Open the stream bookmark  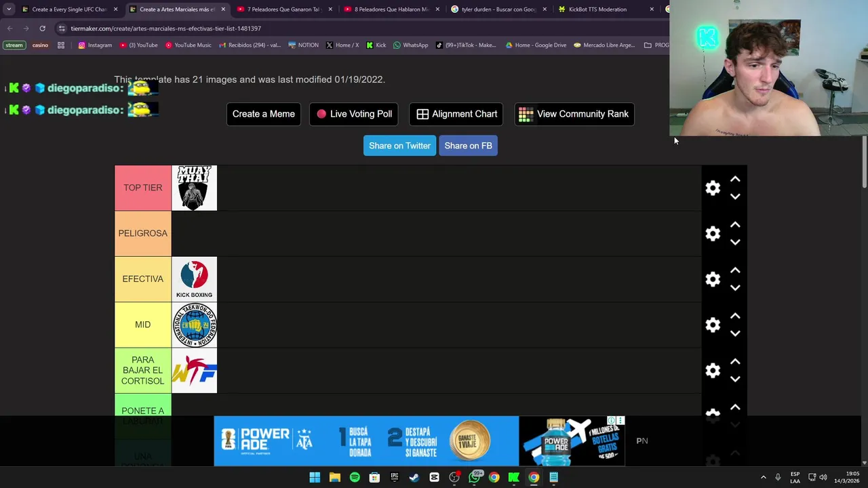[x=14, y=45]
